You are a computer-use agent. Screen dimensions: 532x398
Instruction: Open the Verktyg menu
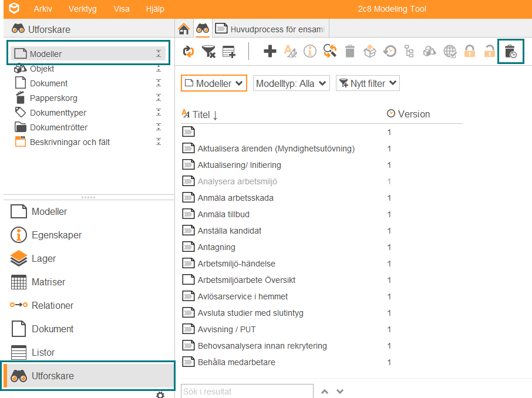click(82, 9)
